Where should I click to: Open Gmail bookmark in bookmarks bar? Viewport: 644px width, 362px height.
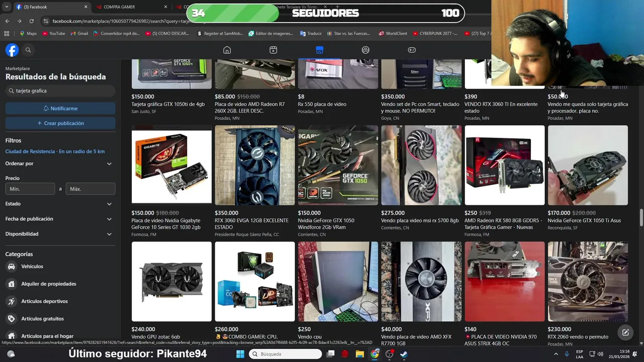(79, 34)
